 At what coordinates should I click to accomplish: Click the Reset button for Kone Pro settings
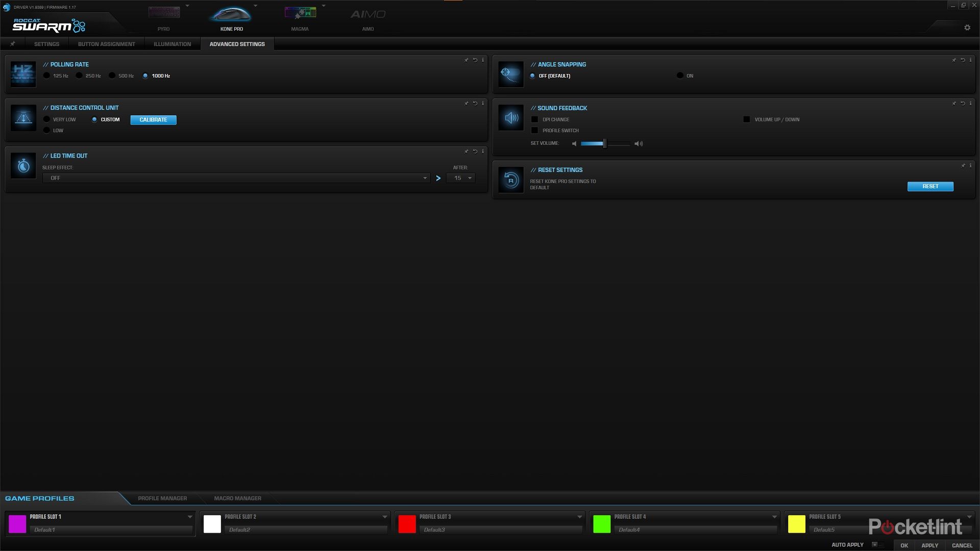tap(930, 186)
